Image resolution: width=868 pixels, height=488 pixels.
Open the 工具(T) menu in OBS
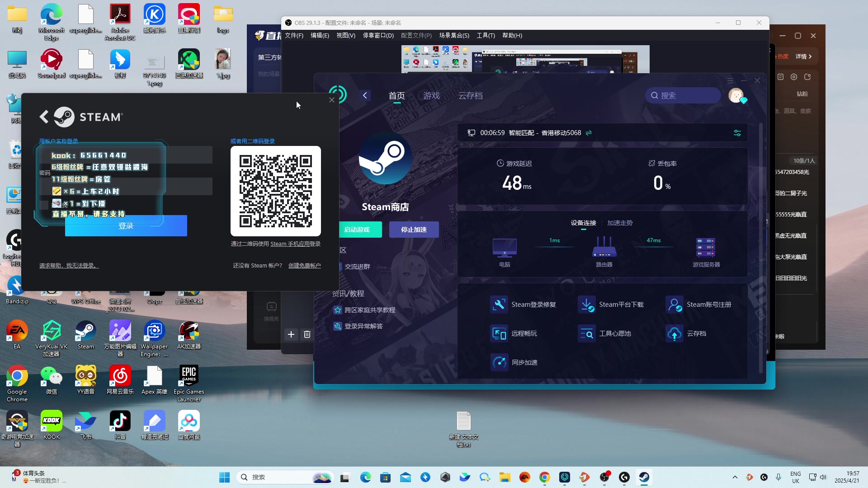click(486, 35)
